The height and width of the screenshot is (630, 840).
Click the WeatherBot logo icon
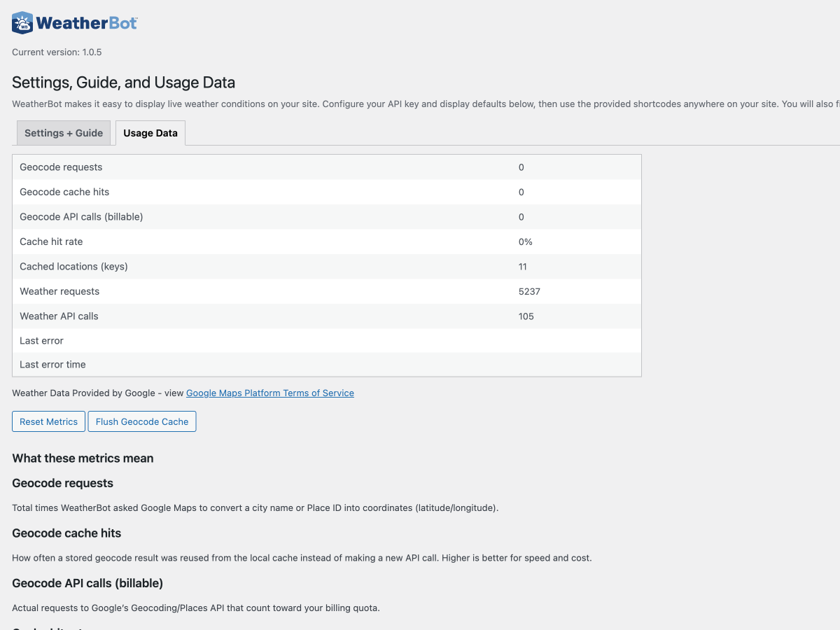22,23
